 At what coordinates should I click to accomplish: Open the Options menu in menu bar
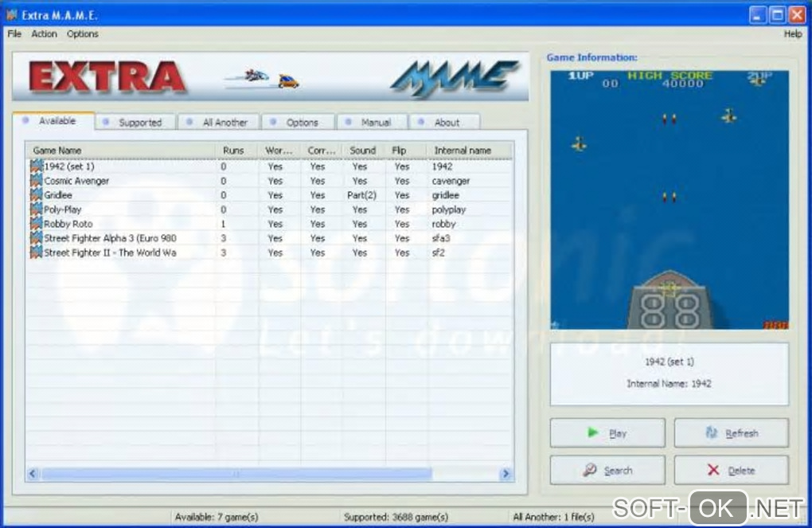click(82, 33)
